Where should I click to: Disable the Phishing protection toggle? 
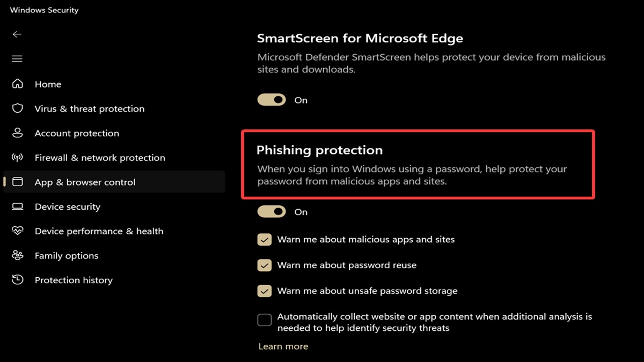pyautogui.click(x=272, y=212)
